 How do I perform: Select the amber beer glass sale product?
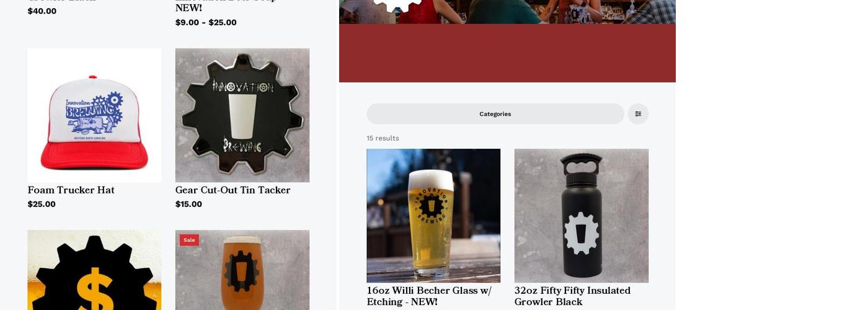coord(242,270)
